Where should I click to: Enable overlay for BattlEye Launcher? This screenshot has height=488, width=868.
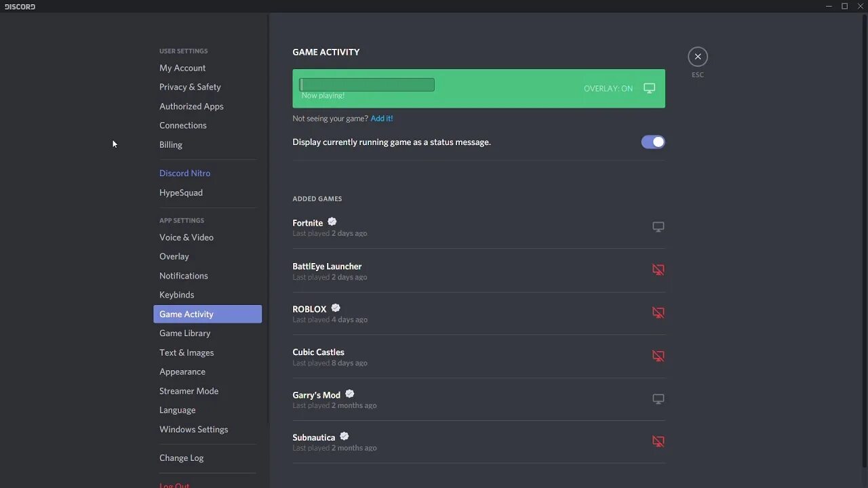coord(658,270)
